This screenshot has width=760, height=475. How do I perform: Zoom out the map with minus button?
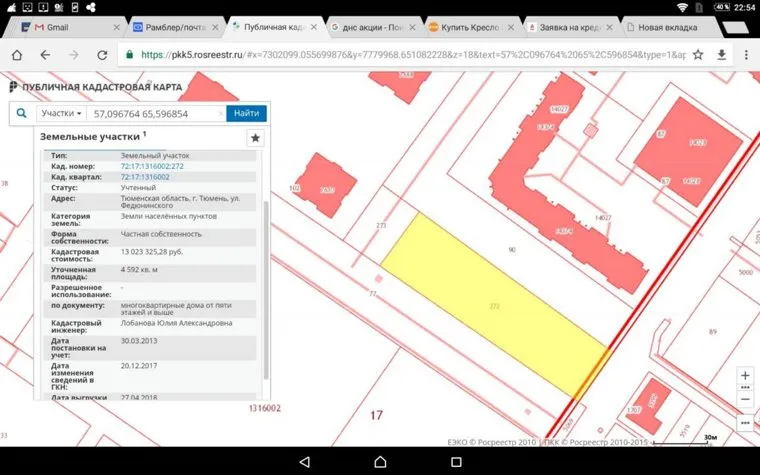click(x=745, y=399)
